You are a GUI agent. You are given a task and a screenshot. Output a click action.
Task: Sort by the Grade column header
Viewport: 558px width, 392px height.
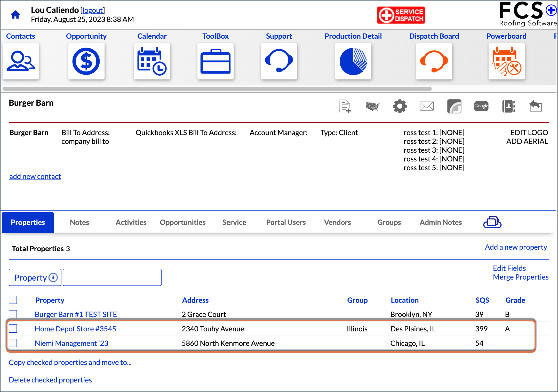coord(515,300)
